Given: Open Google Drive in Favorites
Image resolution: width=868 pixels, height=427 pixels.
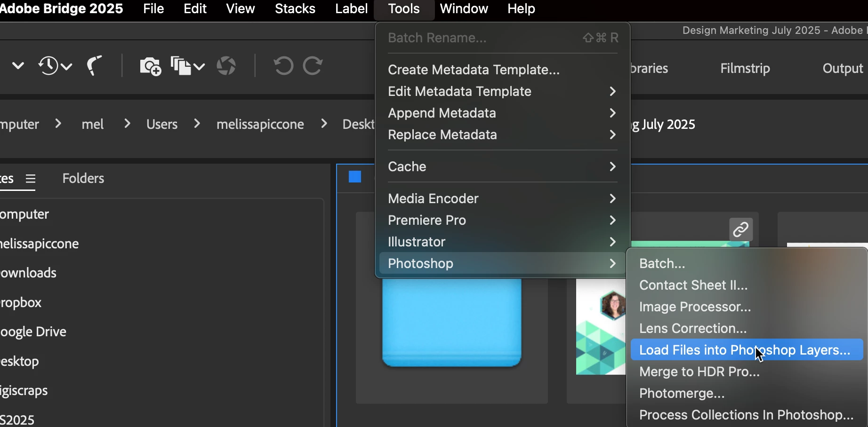Looking at the screenshot, I should click(x=33, y=332).
